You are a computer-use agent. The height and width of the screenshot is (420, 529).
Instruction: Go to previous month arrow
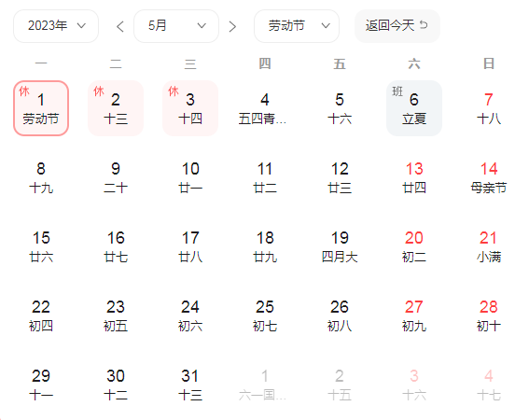coord(120,26)
